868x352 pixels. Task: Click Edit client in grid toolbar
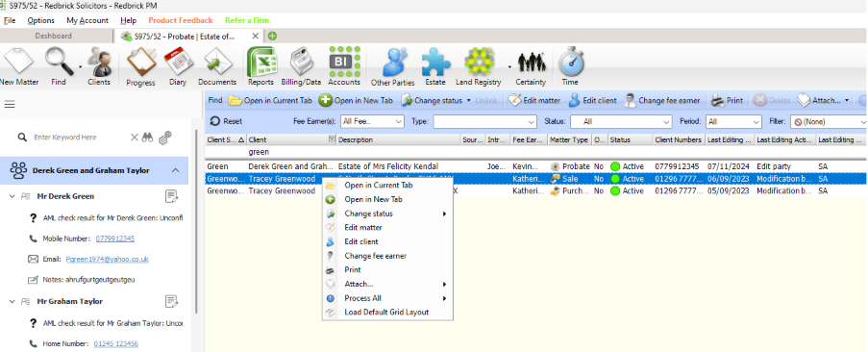pos(592,101)
